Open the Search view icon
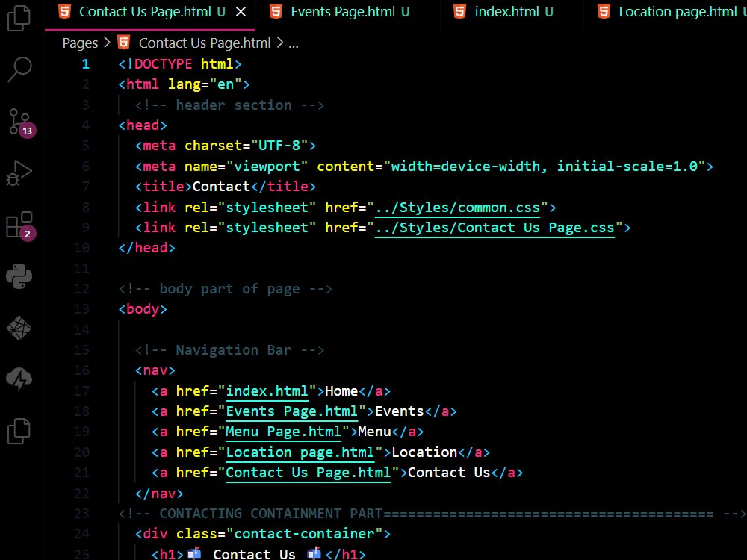This screenshot has width=747, height=560. pos(19,69)
